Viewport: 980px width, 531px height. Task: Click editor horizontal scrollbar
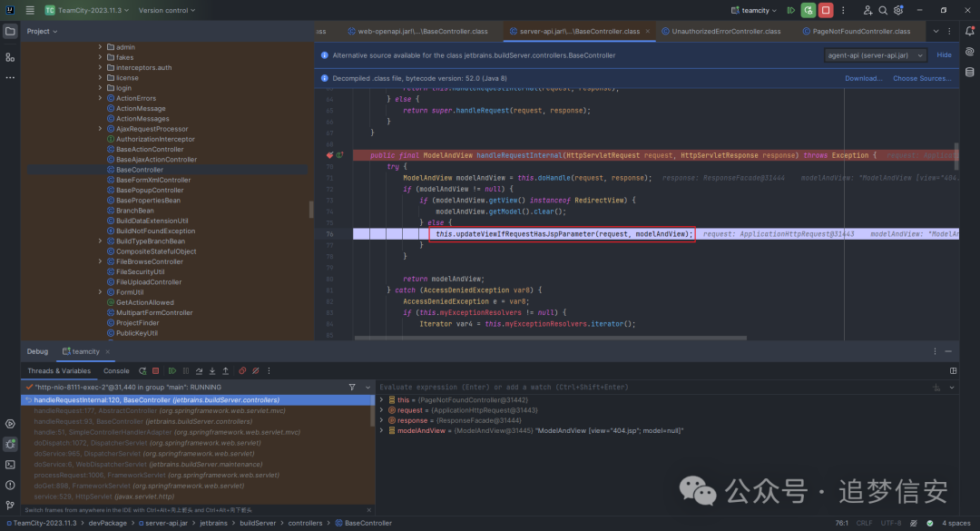tap(550, 338)
